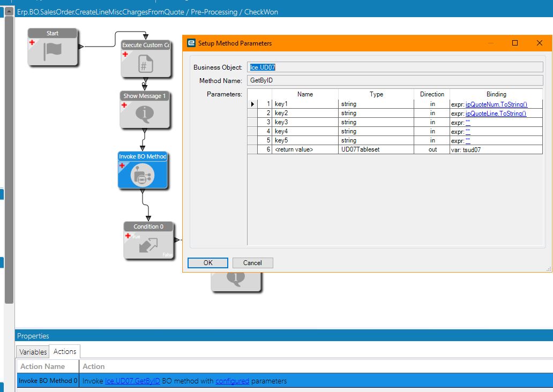Select the Invoke BO Method node
This screenshot has height=392, width=553.
point(143,170)
